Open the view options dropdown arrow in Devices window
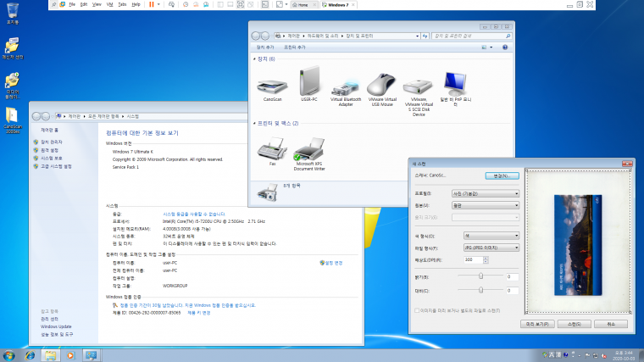This screenshot has height=362, width=644. pyautogui.click(x=491, y=47)
